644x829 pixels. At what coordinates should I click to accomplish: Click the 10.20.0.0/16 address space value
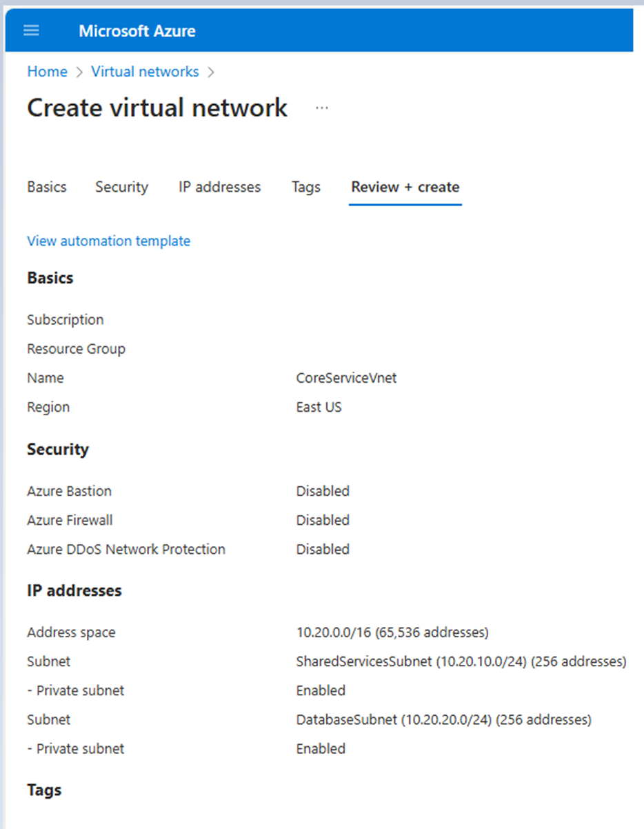pos(392,632)
